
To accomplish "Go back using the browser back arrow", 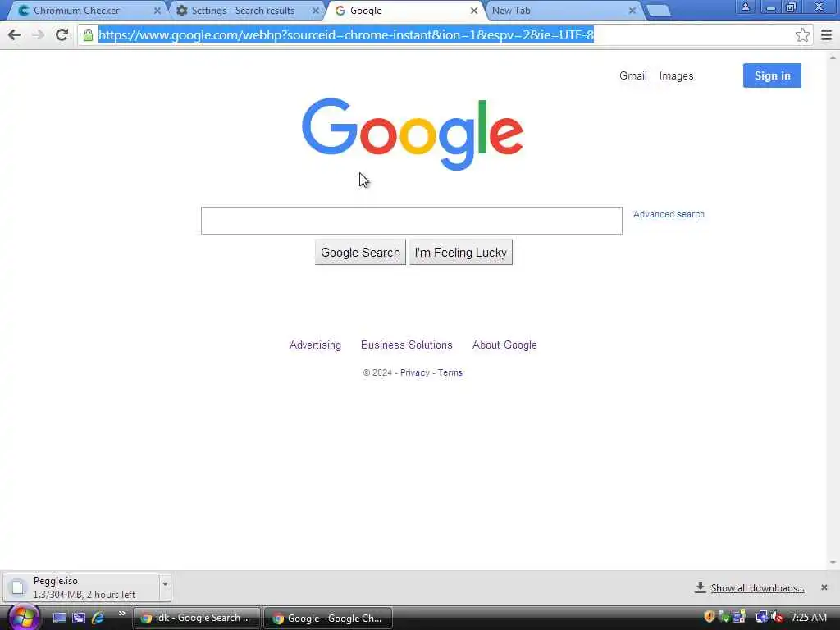I will 15,34.
